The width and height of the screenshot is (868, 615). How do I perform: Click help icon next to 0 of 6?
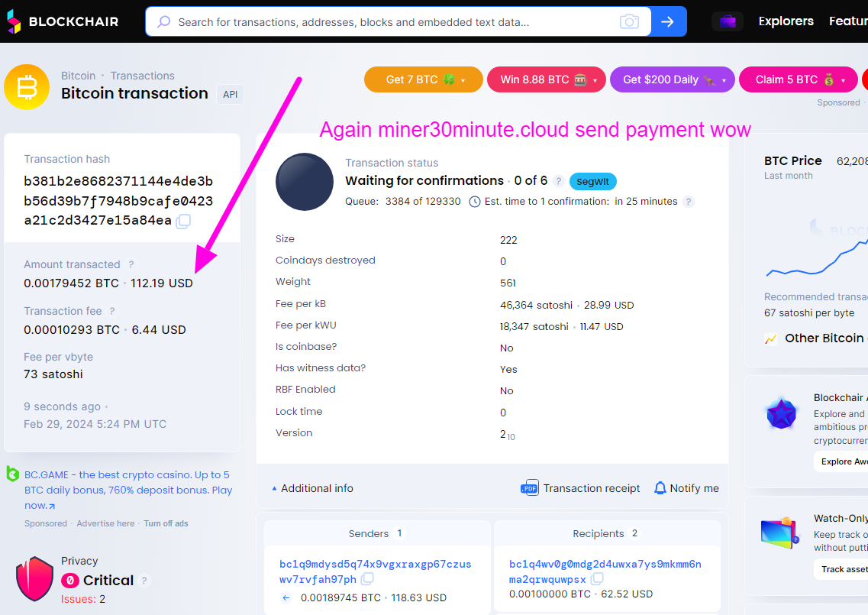coord(559,180)
